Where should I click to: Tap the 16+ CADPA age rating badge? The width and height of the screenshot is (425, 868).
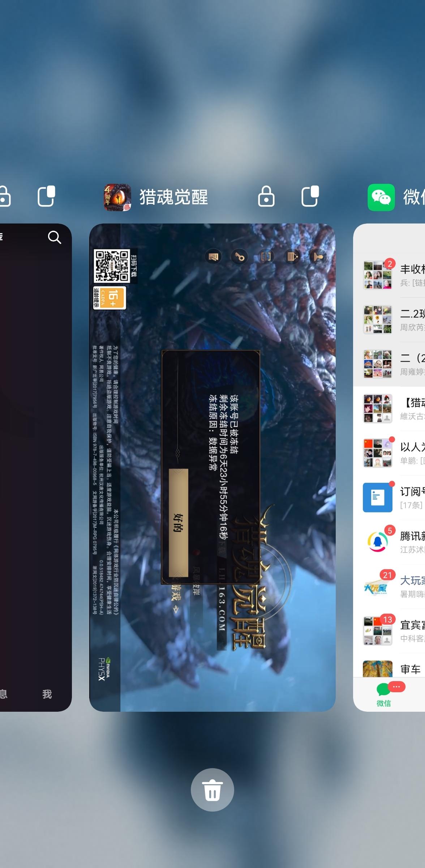[110, 298]
